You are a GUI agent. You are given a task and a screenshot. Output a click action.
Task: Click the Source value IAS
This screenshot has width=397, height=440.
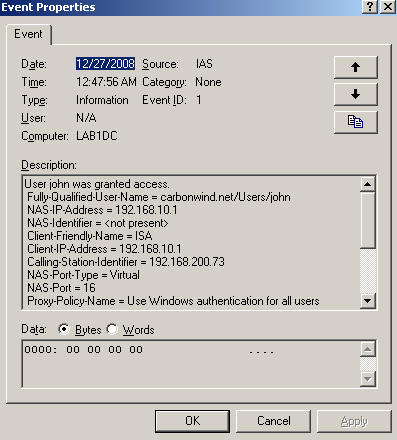click(x=204, y=64)
